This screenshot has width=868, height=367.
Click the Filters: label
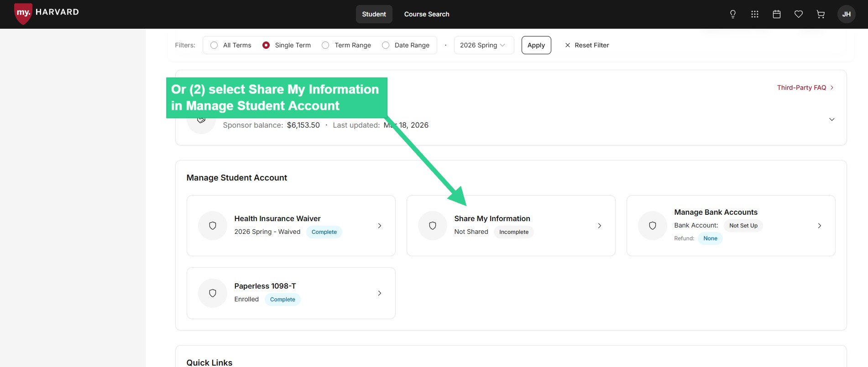click(x=185, y=45)
